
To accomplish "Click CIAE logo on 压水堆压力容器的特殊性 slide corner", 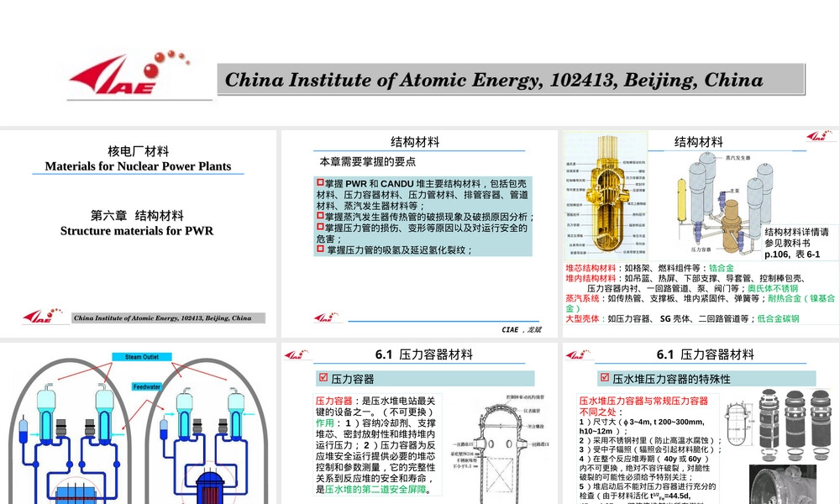I will click(578, 354).
